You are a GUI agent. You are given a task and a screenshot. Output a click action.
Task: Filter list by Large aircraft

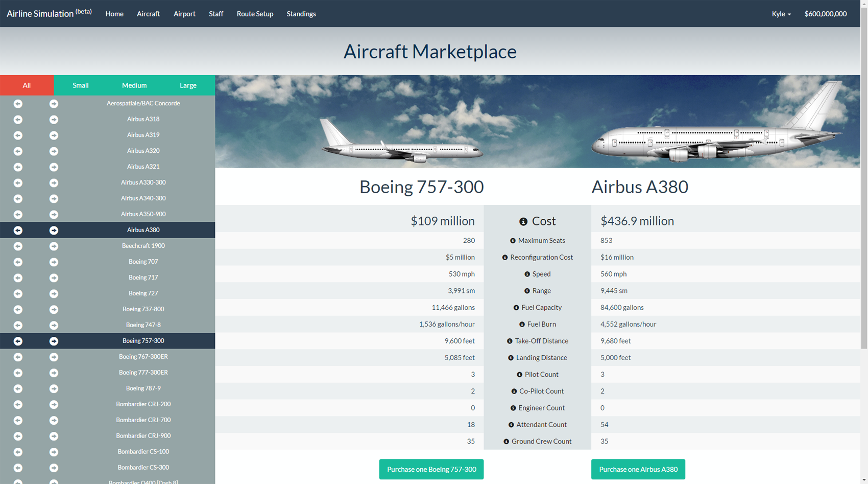tap(188, 85)
